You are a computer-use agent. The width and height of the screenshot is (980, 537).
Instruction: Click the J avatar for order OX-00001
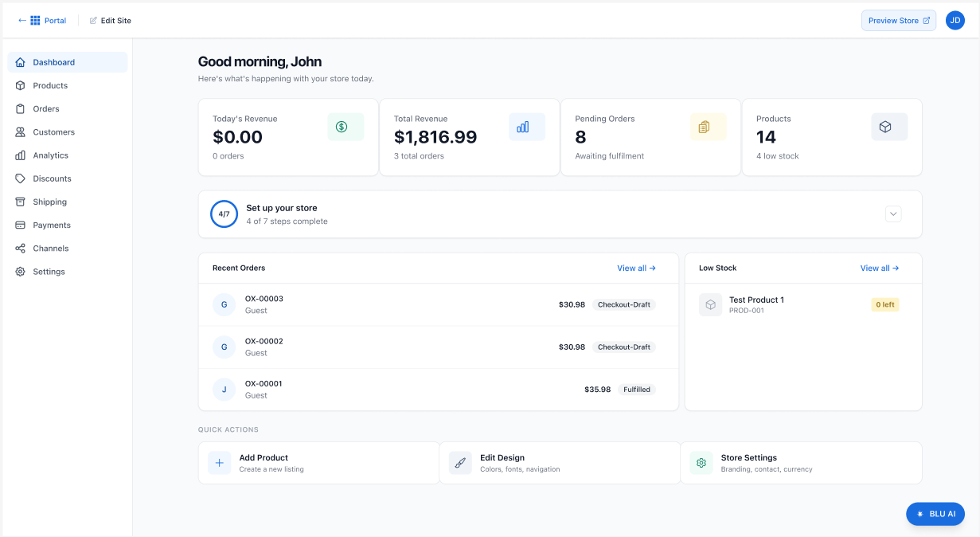pyautogui.click(x=224, y=390)
